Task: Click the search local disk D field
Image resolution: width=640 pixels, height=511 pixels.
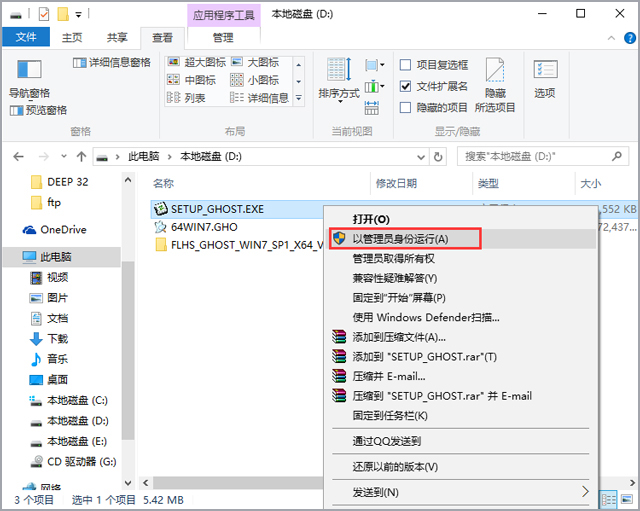Action: [541, 157]
